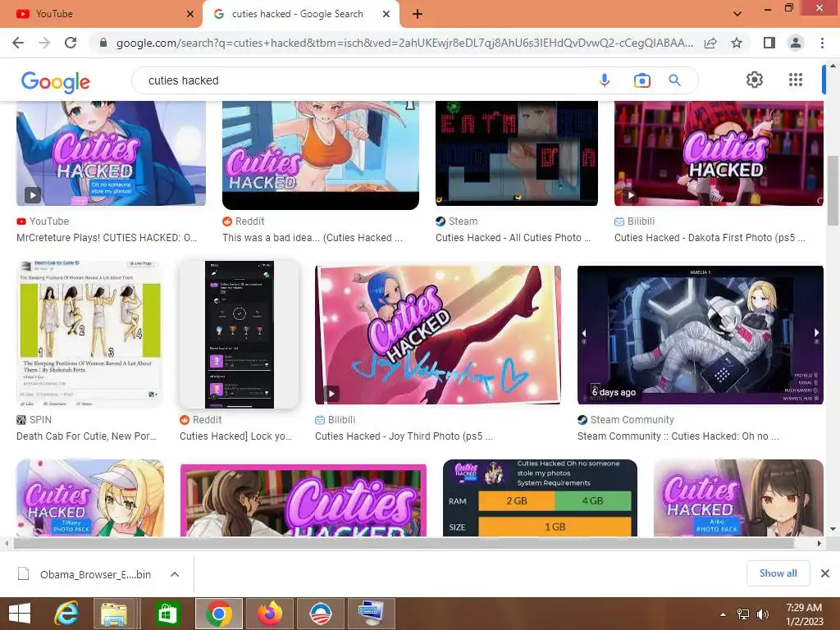840x630 pixels.
Task: Submit the search via the magnifier icon
Action: click(x=674, y=80)
